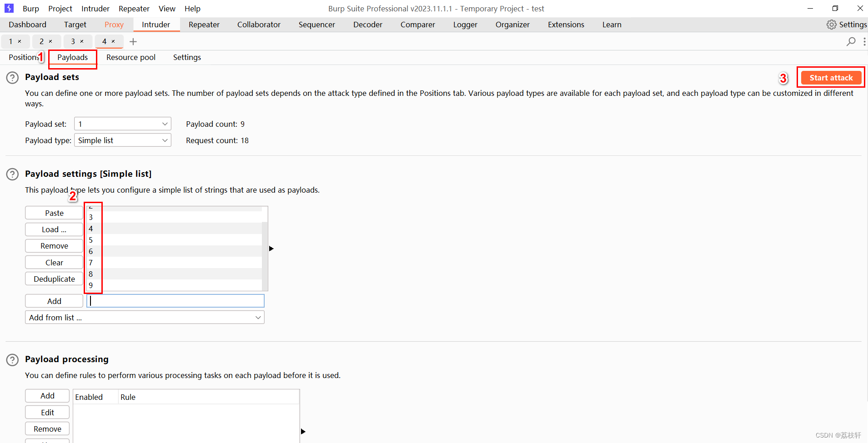
Task: Switch to the Logger tab
Action: point(465,25)
